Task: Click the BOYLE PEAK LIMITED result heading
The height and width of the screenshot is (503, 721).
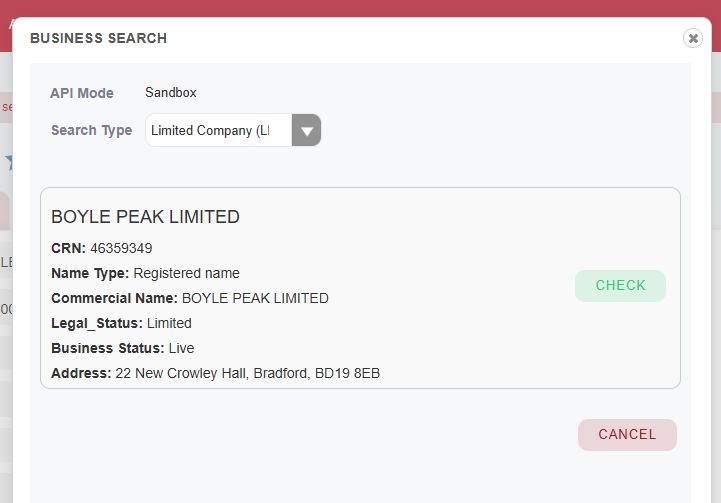Action: [x=145, y=217]
